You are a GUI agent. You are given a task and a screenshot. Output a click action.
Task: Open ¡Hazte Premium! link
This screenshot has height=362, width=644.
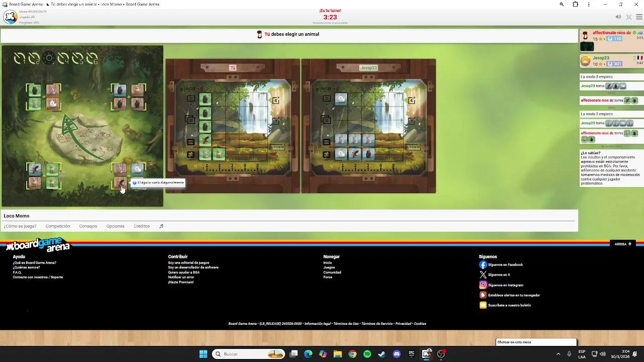coord(181,282)
